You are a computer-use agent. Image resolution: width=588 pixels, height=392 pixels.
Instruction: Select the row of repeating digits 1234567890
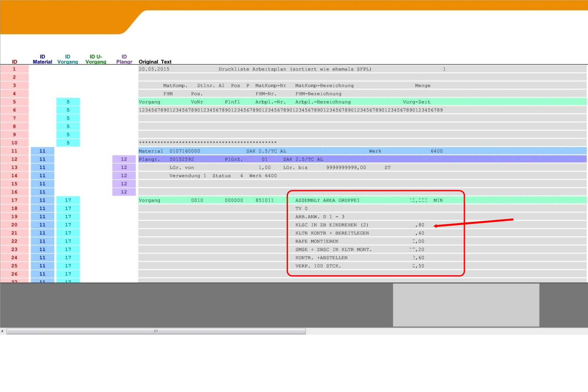[x=362, y=110]
